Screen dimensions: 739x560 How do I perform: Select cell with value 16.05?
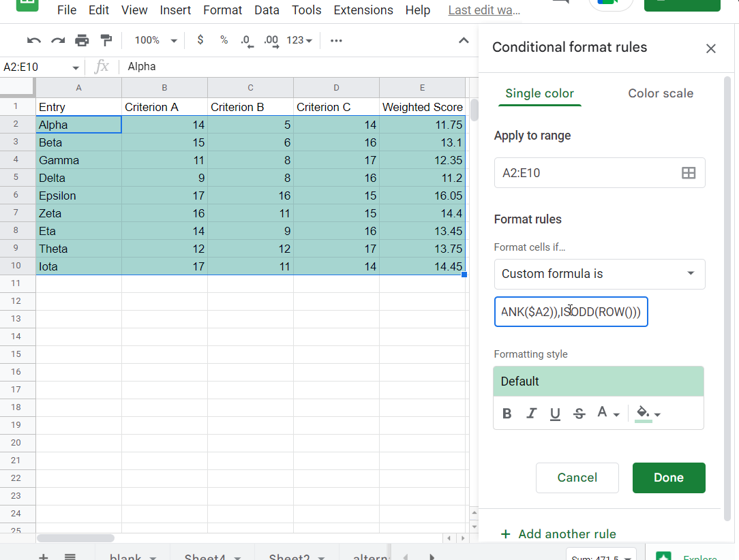point(422,196)
